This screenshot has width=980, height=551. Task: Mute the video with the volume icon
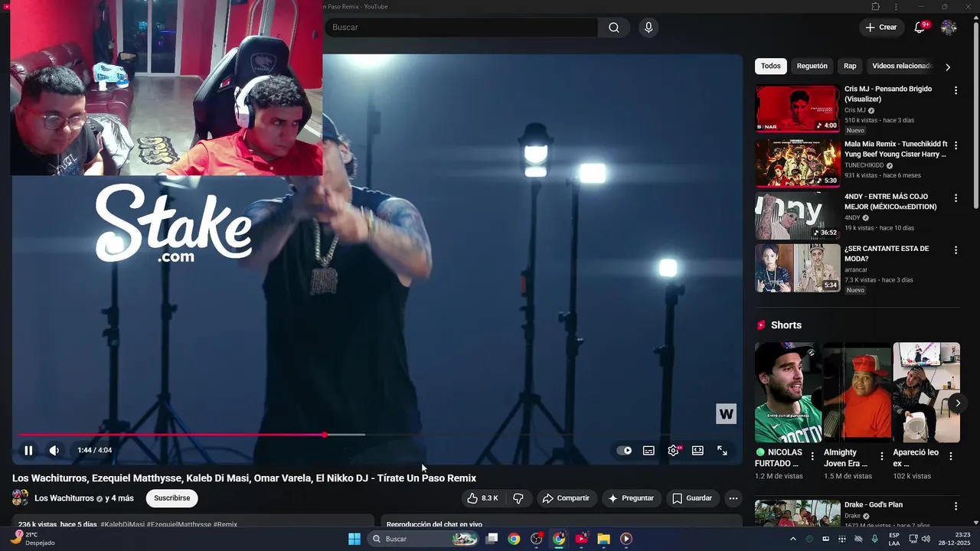54,450
